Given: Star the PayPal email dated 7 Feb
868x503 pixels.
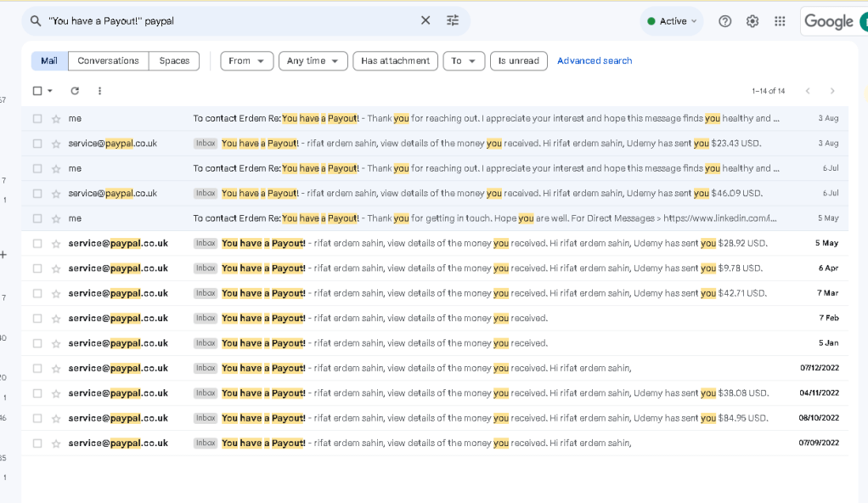Looking at the screenshot, I should (x=56, y=318).
